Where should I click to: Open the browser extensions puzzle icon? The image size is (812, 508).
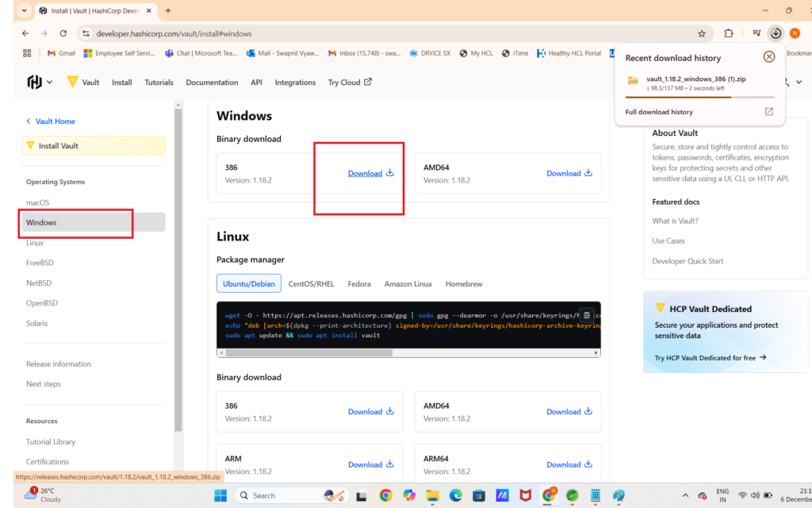[729, 33]
